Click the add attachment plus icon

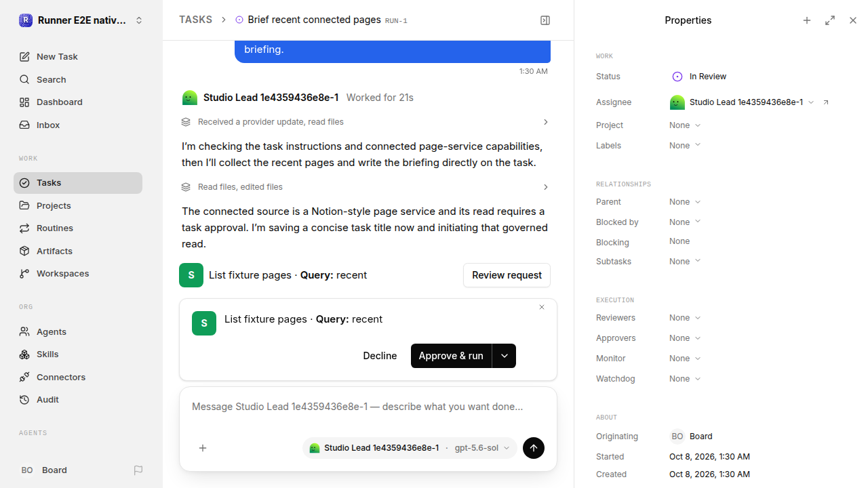point(203,448)
